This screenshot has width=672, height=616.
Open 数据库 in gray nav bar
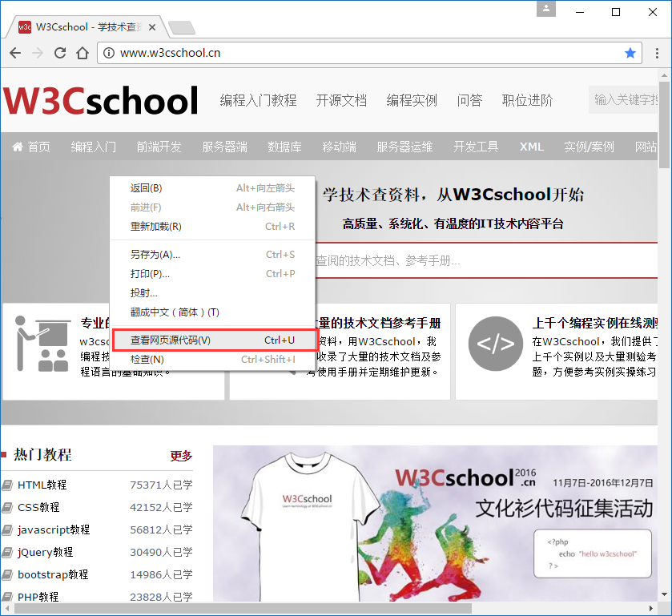pos(284,147)
